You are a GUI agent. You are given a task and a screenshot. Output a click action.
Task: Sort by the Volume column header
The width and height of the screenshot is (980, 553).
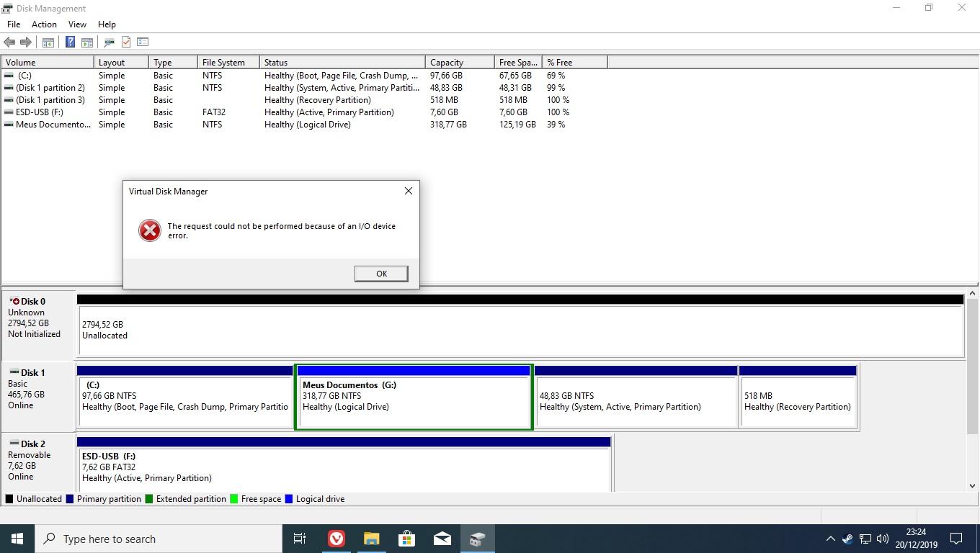(48, 63)
